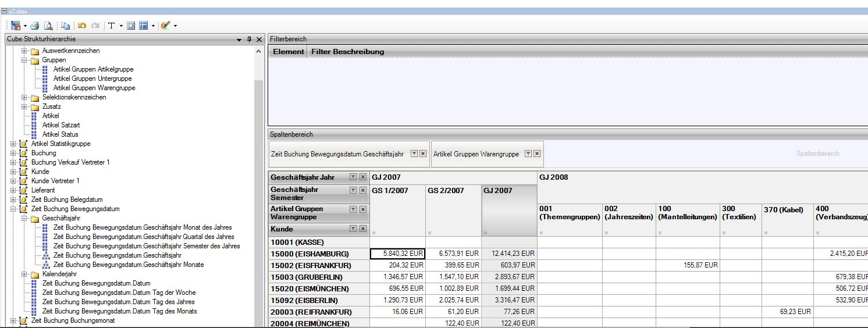The image size is (868, 328).
Task: Click the GJ 2008 column header
Action: (x=702, y=187)
